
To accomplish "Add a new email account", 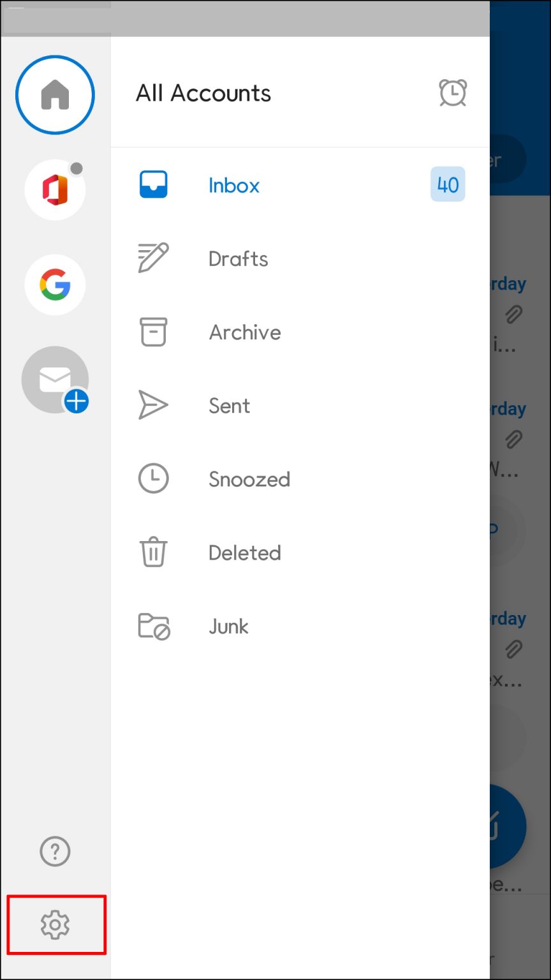I will pos(55,380).
